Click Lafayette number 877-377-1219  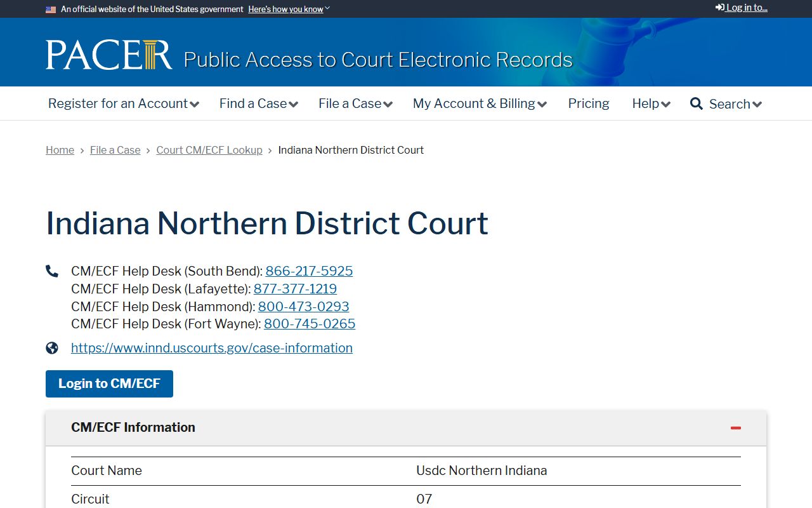pyautogui.click(x=295, y=289)
